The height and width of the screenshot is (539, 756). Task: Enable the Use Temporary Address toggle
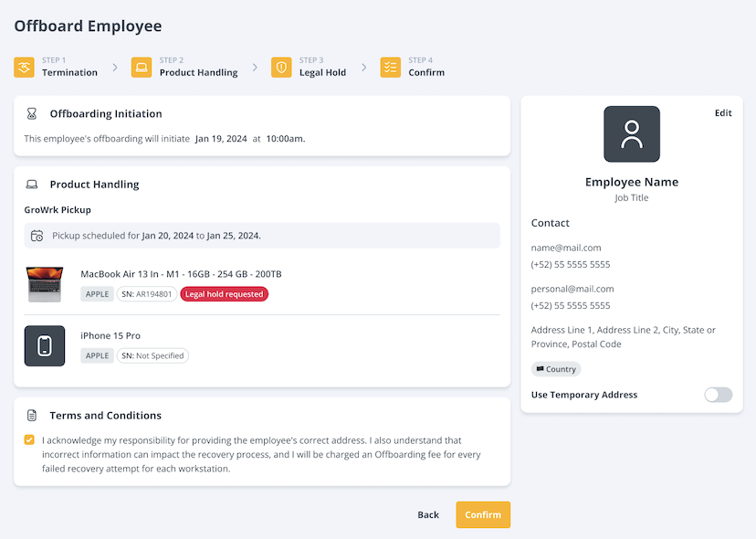718,395
